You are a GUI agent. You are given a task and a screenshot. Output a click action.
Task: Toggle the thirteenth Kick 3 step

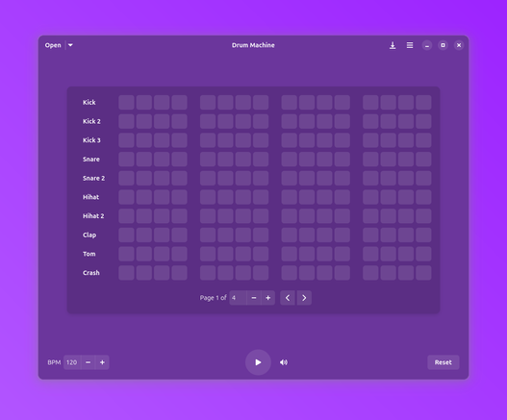(x=370, y=140)
